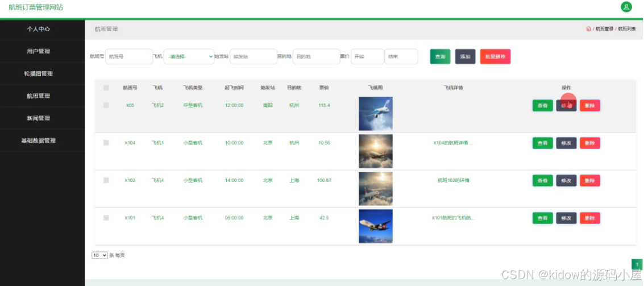The height and width of the screenshot is (286, 644).
Task: Click the green user avatar icon
Action: coord(626,7)
